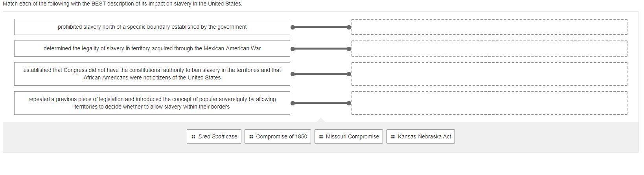Click the connector line beside Congress authority description
Viewport: 644px width, 175px height.
tap(321, 74)
